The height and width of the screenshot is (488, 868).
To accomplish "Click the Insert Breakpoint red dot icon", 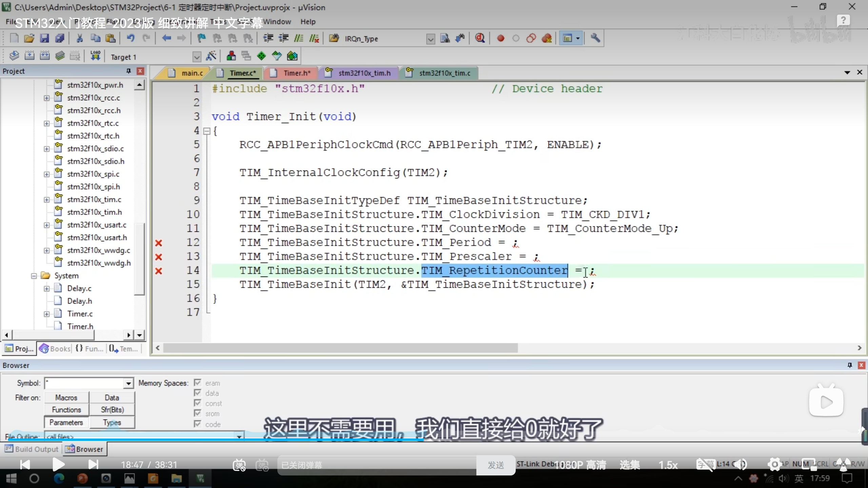I will click(x=500, y=38).
